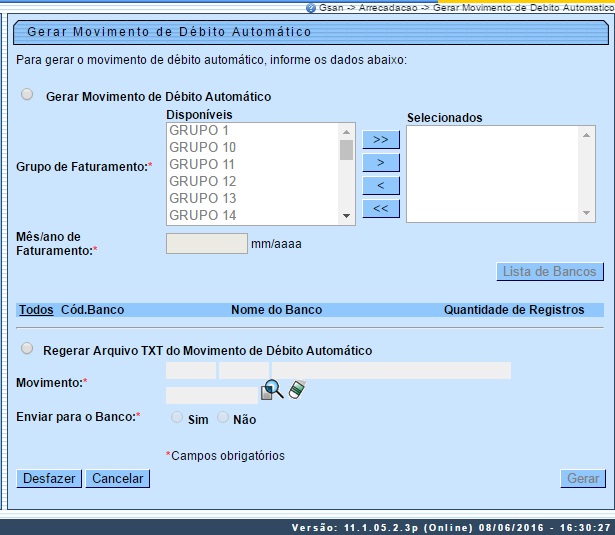Click the eraser icon to clear Movimento
The image size is (615, 535).
tap(296, 391)
